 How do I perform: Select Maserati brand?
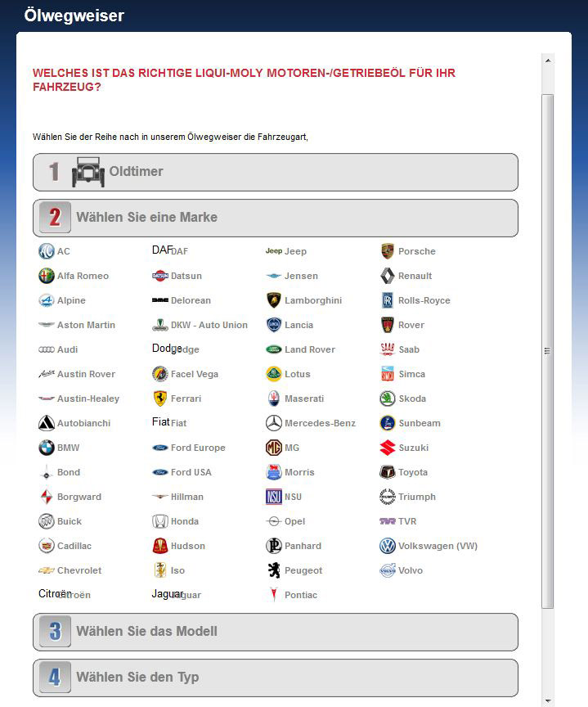(304, 399)
